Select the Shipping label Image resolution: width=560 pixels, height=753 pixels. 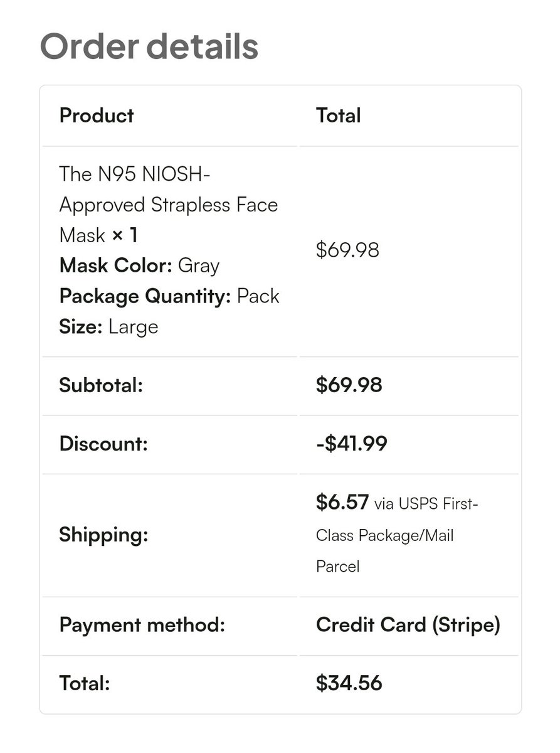click(x=103, y=535)
